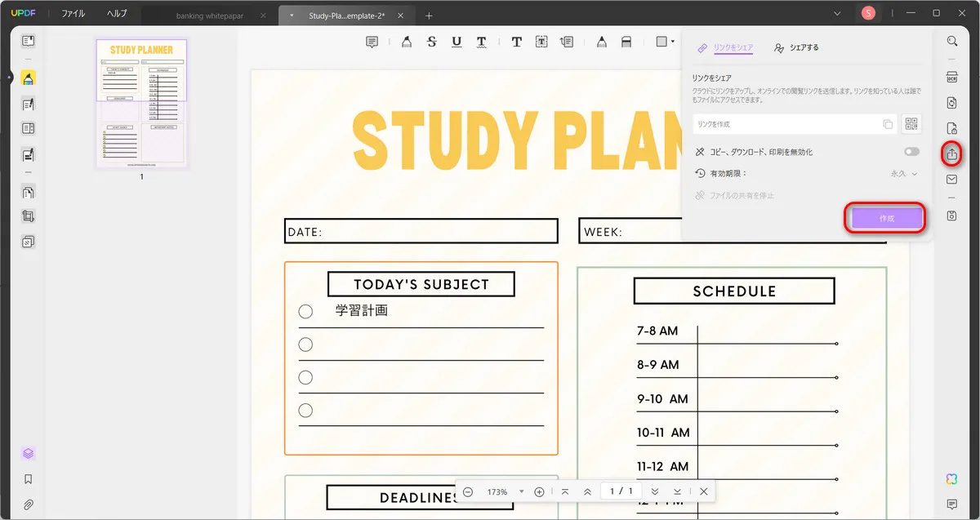The width and height of the screenshot is (980, 520).
Task: Go to next page arrow
Action: pyautogui.click(x=654, y=492)
